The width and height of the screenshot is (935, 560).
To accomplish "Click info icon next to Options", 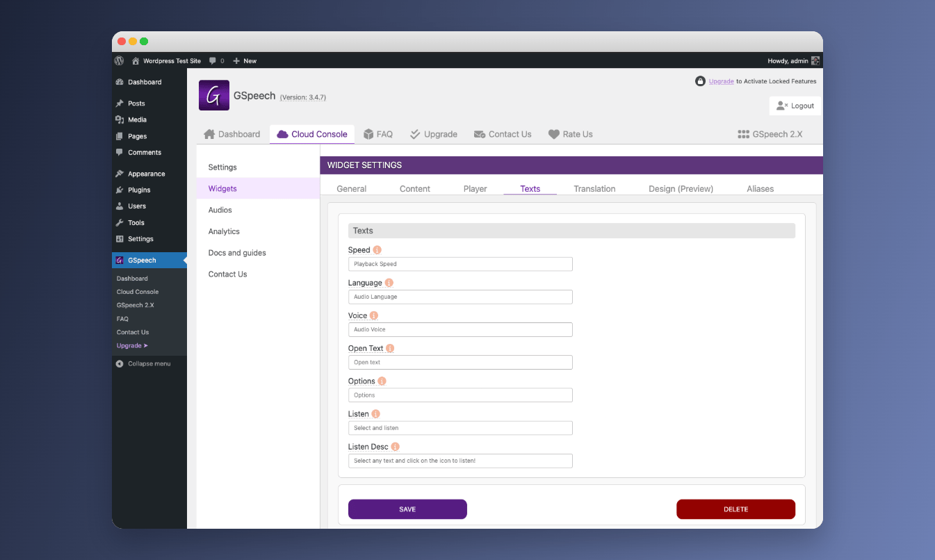I will (x=382, y=381).
